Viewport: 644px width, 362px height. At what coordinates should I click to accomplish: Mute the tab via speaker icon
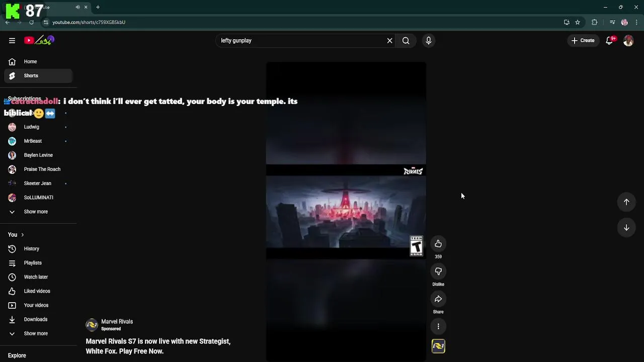(77, 7)
